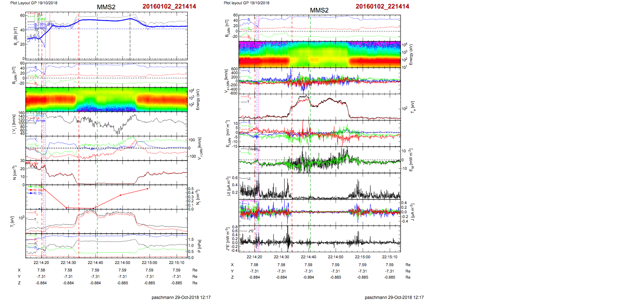Viewport: 644px width, 300px height.
Task: Select the red 20160102_221414 label on right plot
Action: [382, 6]
